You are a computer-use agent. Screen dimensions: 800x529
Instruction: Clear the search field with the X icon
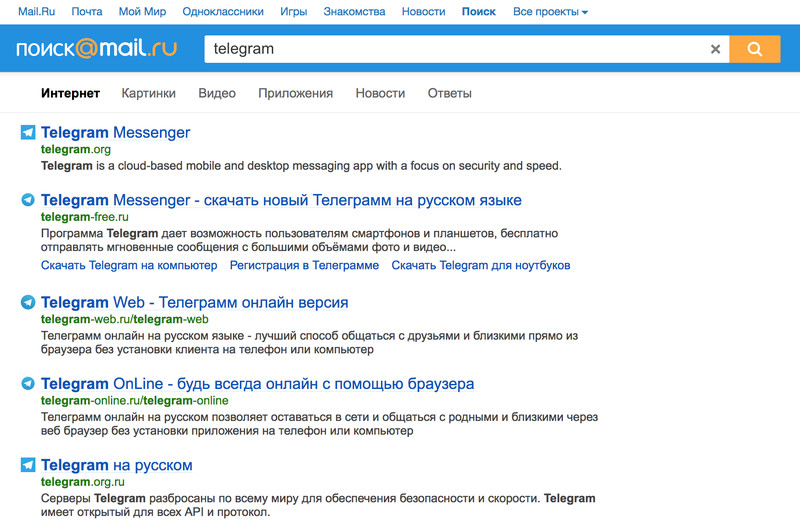point(715,49)
